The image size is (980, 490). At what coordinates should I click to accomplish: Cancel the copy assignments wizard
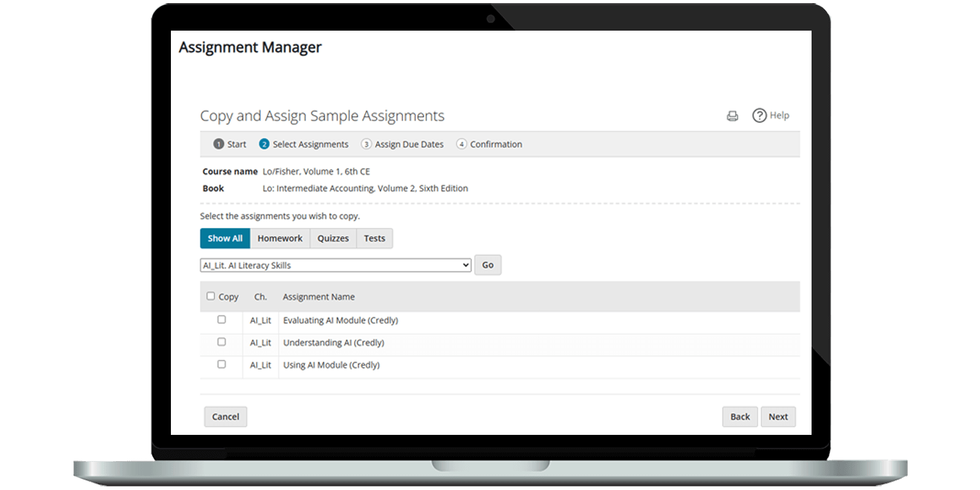225,417
